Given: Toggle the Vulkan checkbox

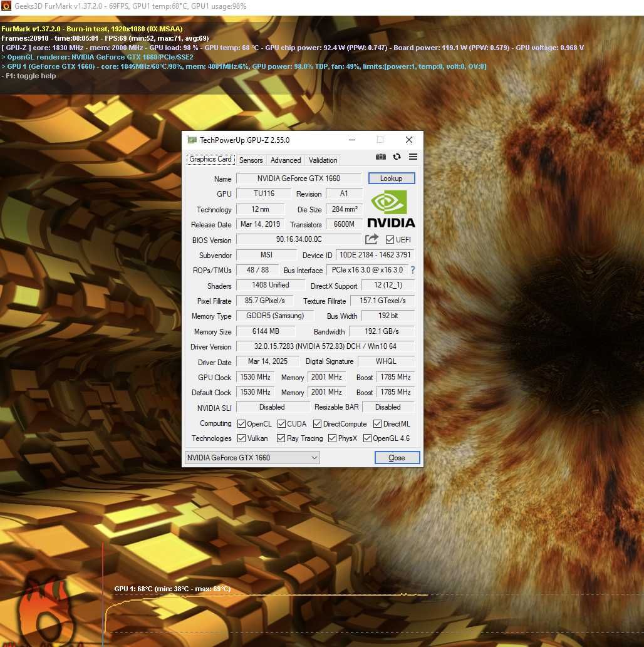Looking at the screenshot, I should pos(242,438).
